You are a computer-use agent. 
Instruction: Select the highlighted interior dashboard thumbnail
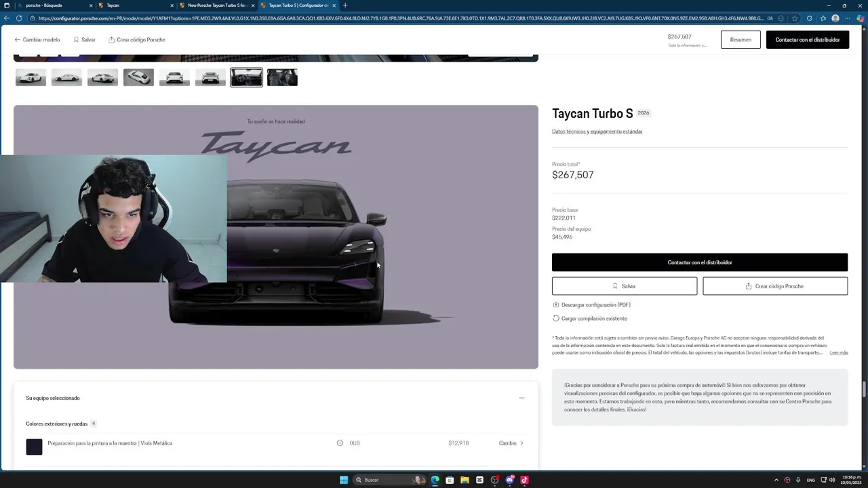click(x=246, y=77)
